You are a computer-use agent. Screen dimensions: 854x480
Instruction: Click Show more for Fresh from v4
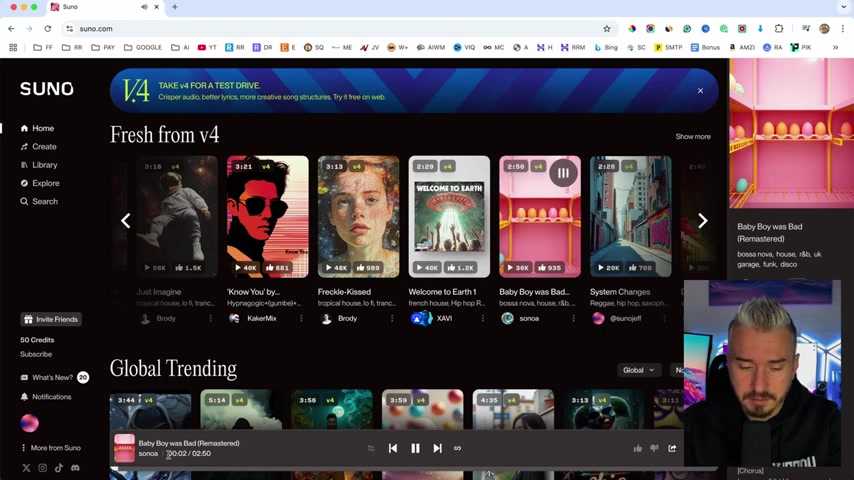click(693, 137)
